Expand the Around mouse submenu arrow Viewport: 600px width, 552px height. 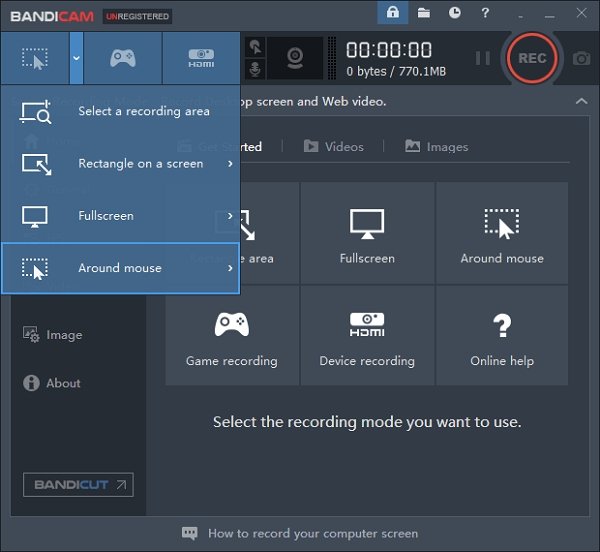coord(230,268)
